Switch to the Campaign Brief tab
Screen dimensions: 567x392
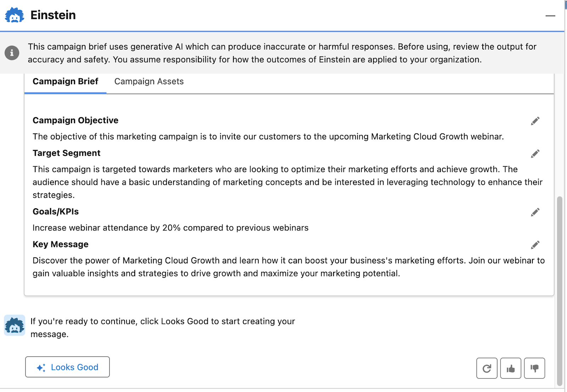click(66, 81)
